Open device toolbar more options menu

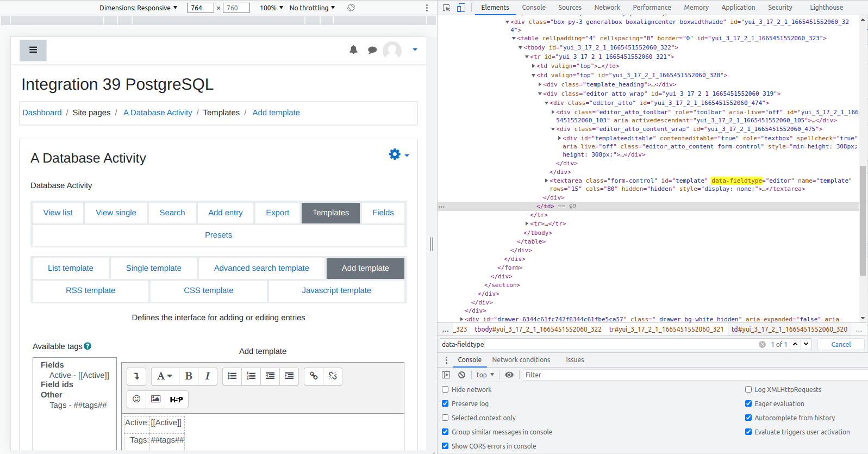pyautogui.click(x=427, y=8)
